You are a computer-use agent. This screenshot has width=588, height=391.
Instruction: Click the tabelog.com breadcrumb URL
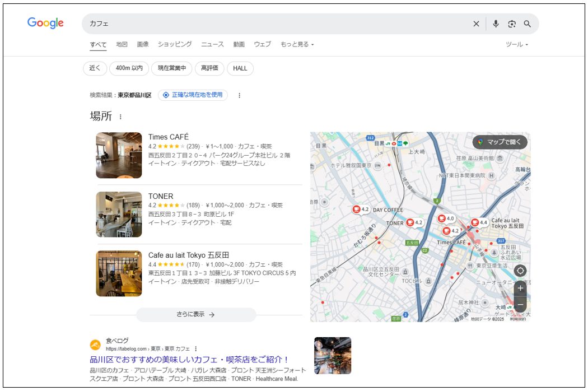click(x=148, y=349)
